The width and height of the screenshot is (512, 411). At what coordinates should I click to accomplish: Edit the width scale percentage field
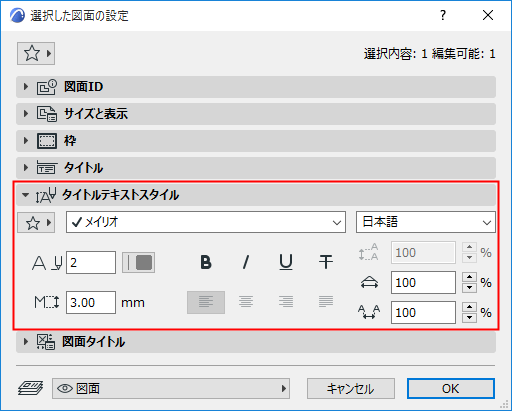click(x=423, y=283)
